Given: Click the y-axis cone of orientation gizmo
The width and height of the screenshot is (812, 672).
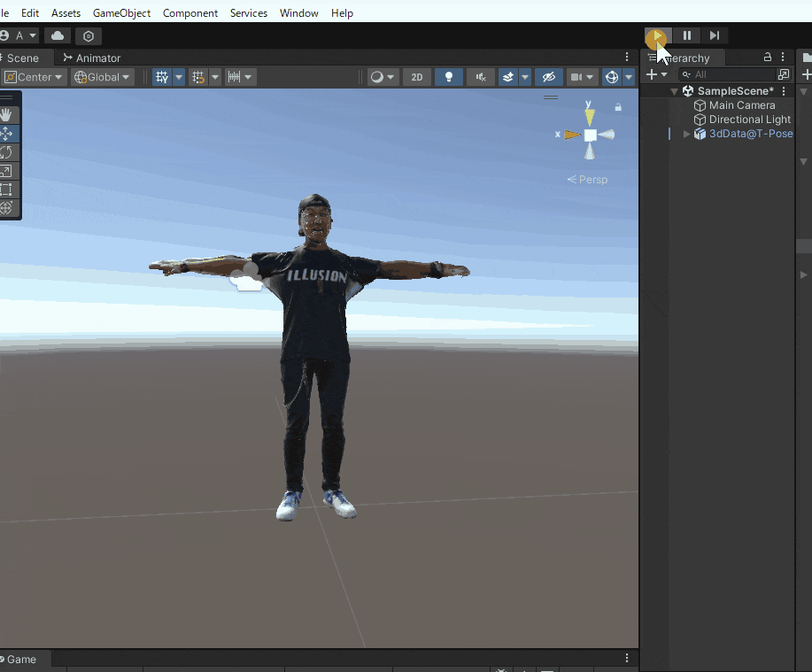Looking at the screenshot, I should pos(590,116).
